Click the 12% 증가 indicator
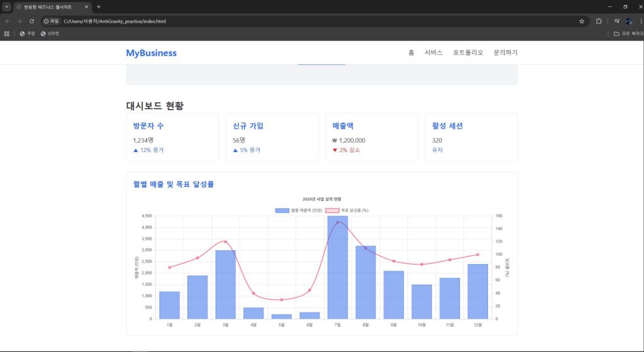 [x=148, y=150]
